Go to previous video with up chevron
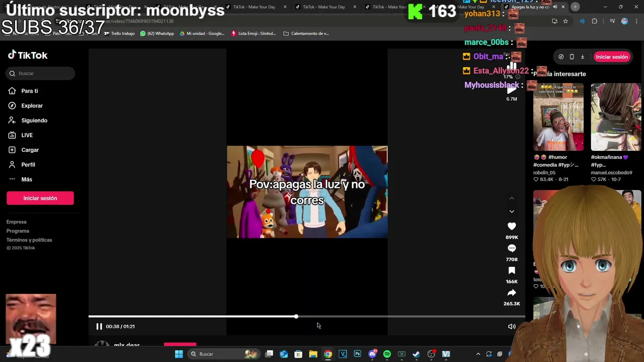Image resolution: width=644 pixels, height=362 pixels. (512, 198)
